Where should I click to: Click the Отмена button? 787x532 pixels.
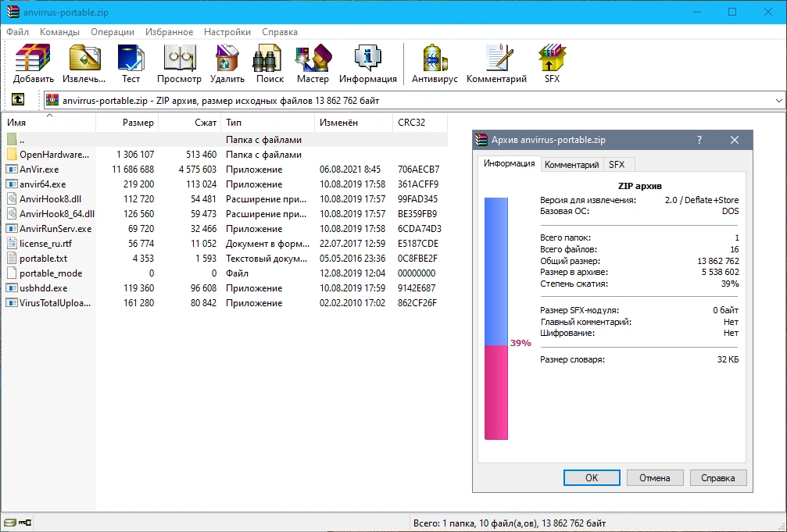click(654, 478)
